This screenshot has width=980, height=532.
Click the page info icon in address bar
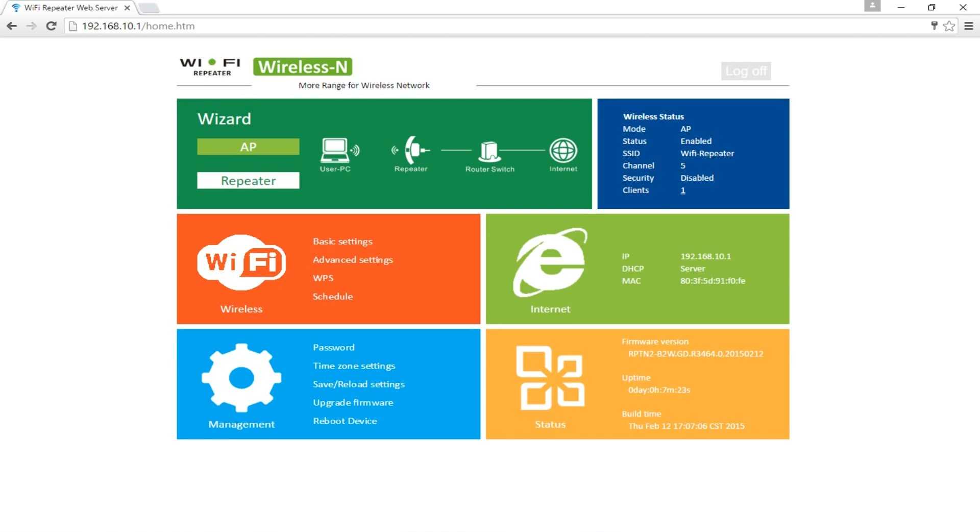tap(73, 26)
